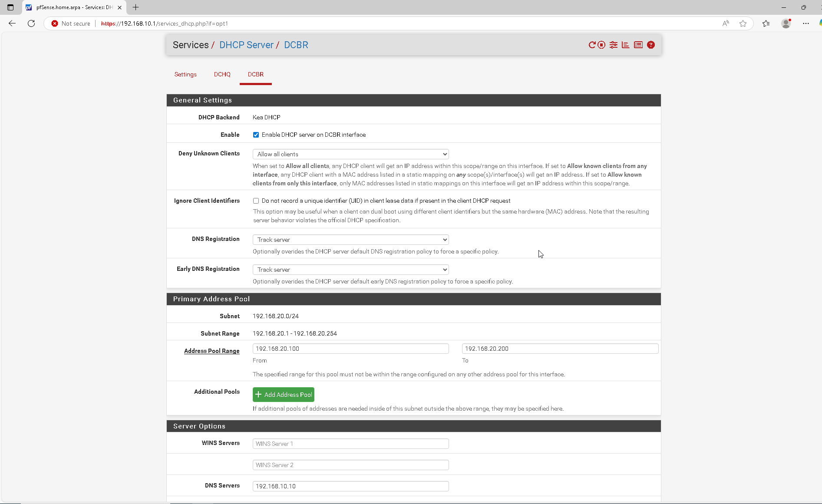822x504 pixels.
Task: Click the Additional Pools label
Action: (x=217, y=392)
